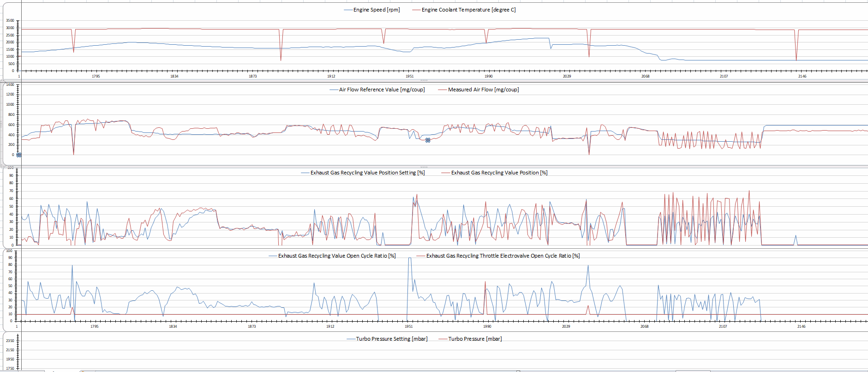Select the 1400 label on air flow vertical axis
This screenshot has width=868, height=372.
10,84
